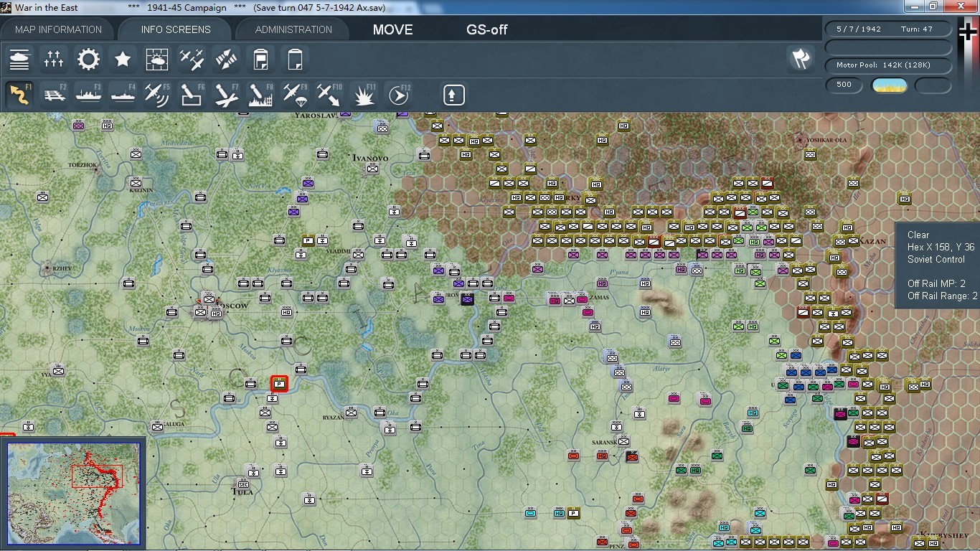Select F4 amphibious transport mode
Screen dimensions: 980x551
click(123, 95)
